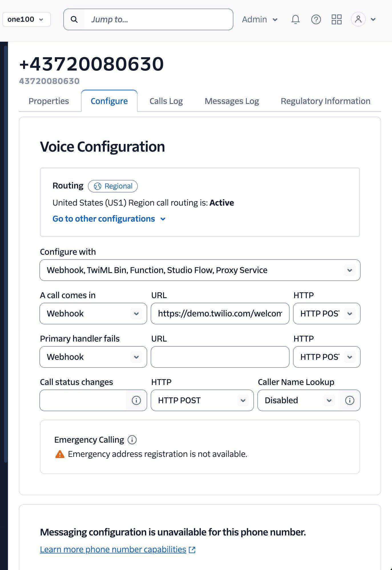Open the Admin menu
This screenshot has height=570, width=392.
[259, 19]
